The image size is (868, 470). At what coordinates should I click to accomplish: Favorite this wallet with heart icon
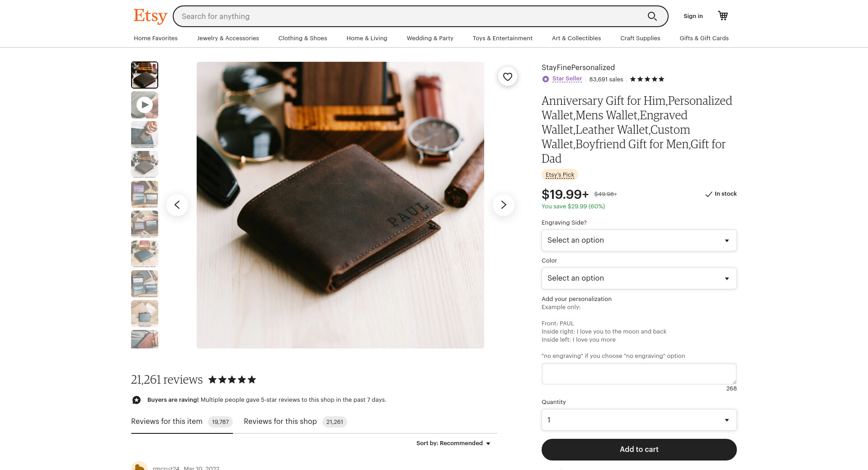tap(508, 77)
